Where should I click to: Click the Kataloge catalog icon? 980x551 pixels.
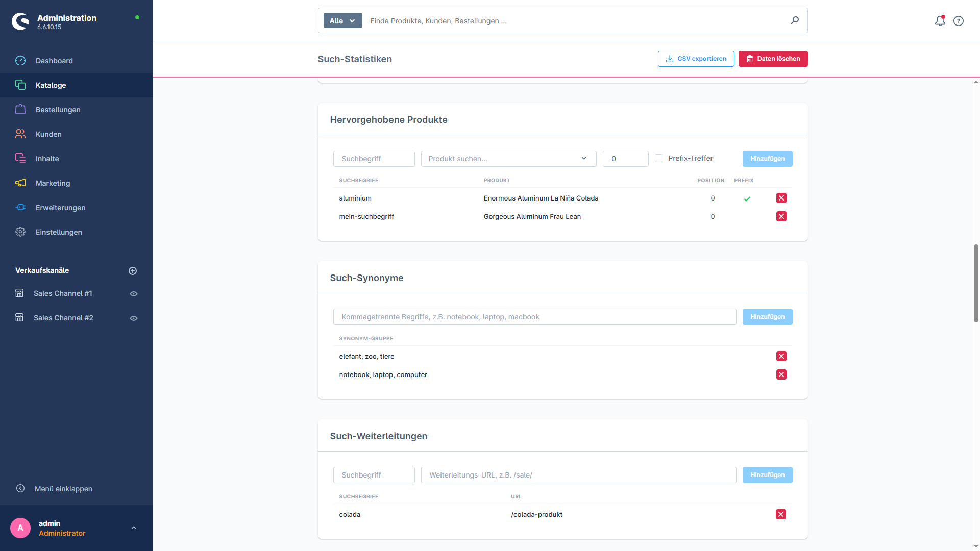(x=20, y=85)
